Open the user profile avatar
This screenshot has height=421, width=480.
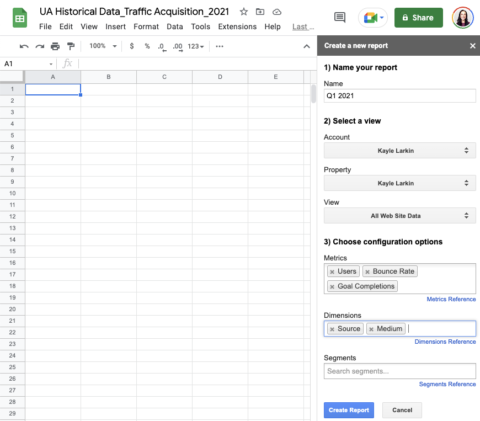coord(463,18)
